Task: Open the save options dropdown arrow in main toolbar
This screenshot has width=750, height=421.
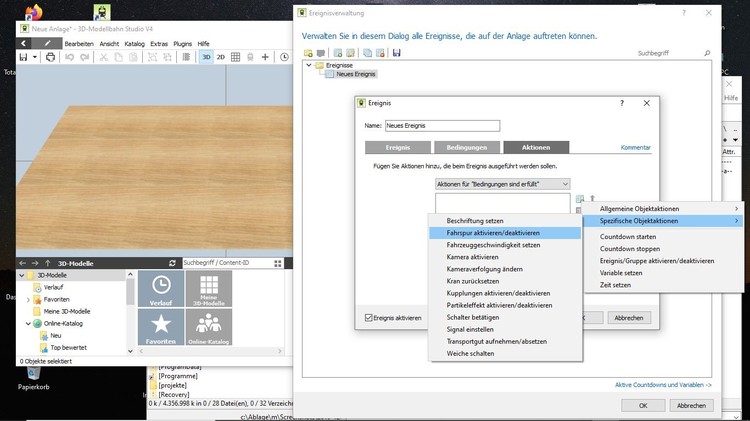Action: coord(34,57)
